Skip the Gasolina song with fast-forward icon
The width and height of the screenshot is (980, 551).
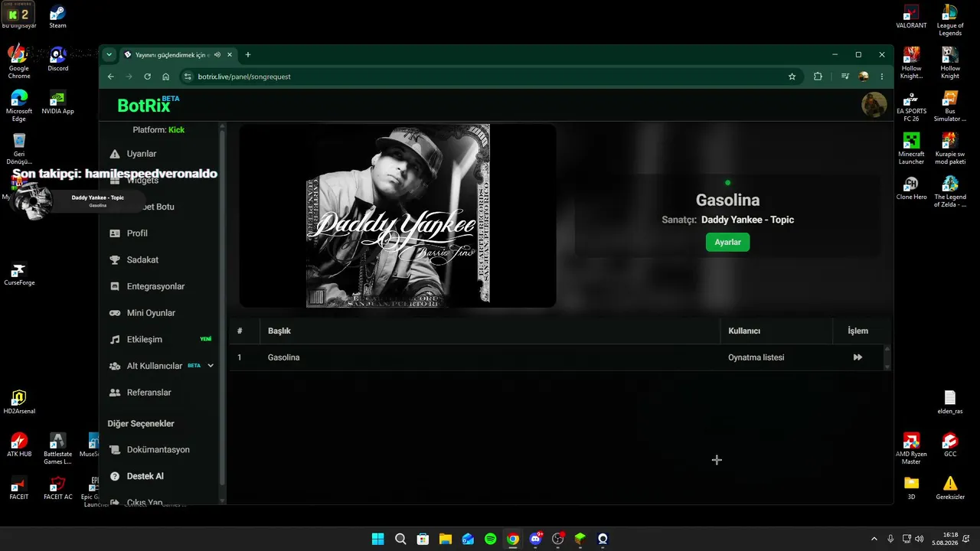tap(857, 357)
